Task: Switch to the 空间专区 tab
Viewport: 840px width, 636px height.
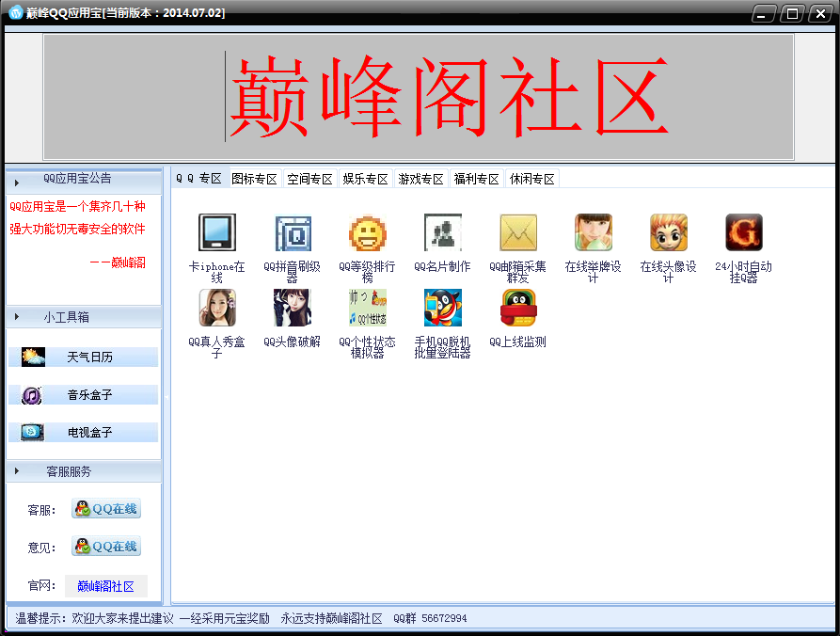Action: pos(310,179)
